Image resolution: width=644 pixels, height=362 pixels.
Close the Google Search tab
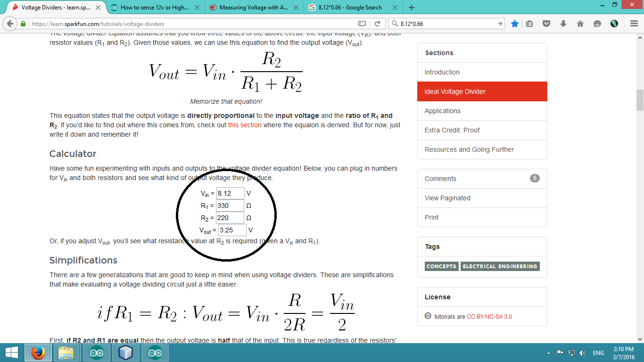click(x=395, y=8)
